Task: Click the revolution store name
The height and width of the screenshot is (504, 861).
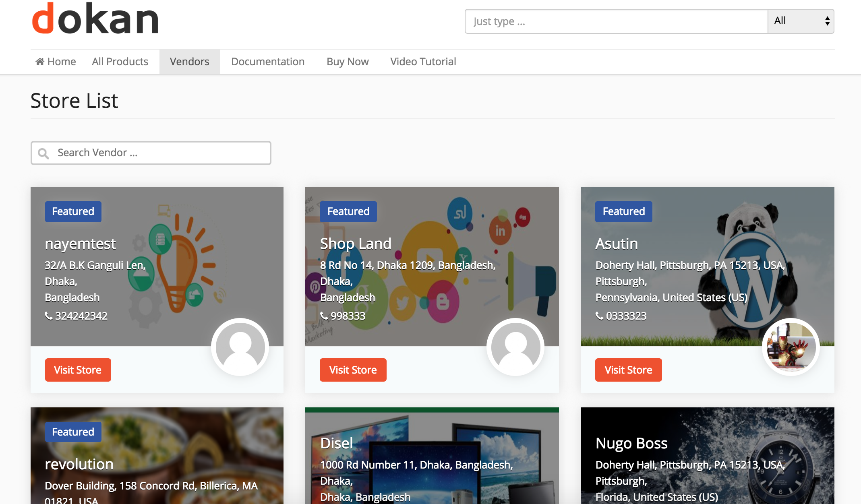Action: (x=79, y=465)
